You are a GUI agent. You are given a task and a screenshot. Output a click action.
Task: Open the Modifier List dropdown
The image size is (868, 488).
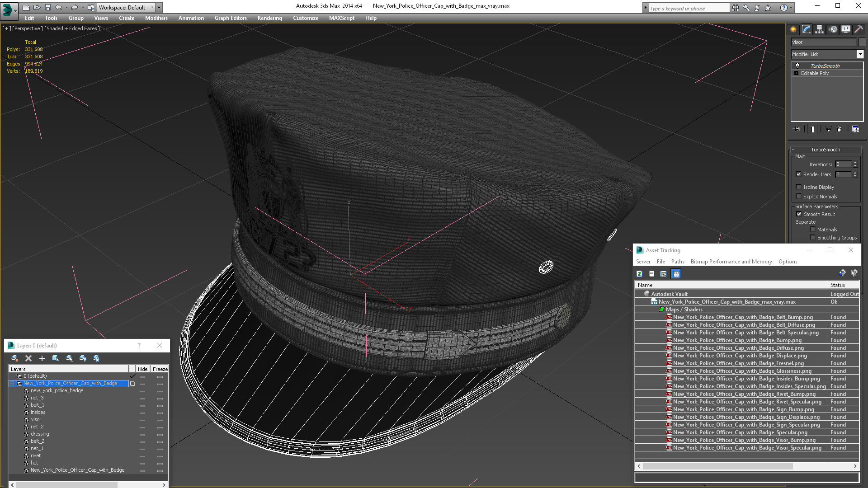click(x=860, y=54)
